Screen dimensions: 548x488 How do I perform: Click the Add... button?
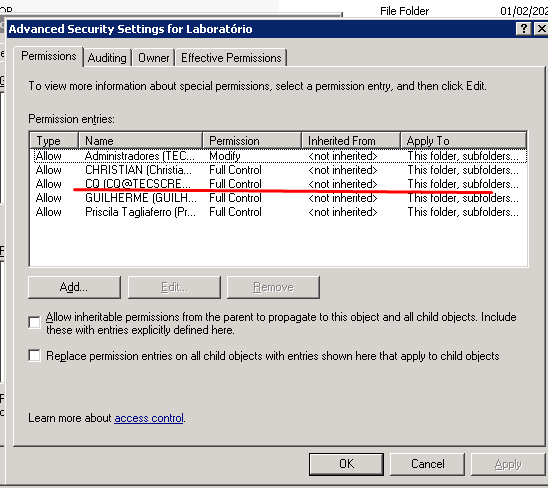pyautogui.click(x=74, y=287)
